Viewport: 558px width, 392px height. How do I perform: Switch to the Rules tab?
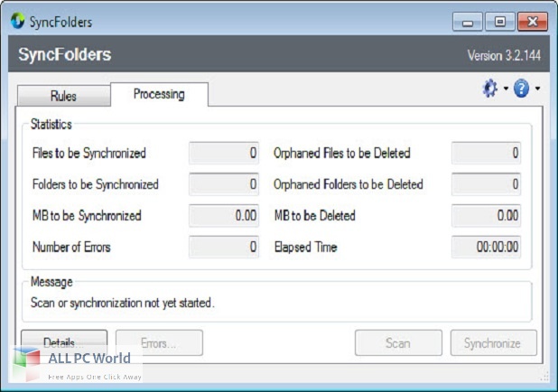pos(64,96)
